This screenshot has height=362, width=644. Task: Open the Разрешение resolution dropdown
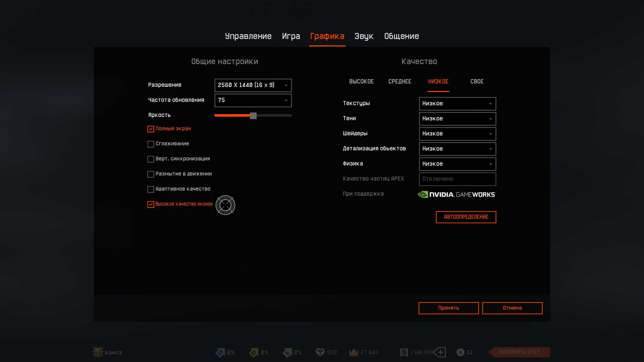(253, 85)
